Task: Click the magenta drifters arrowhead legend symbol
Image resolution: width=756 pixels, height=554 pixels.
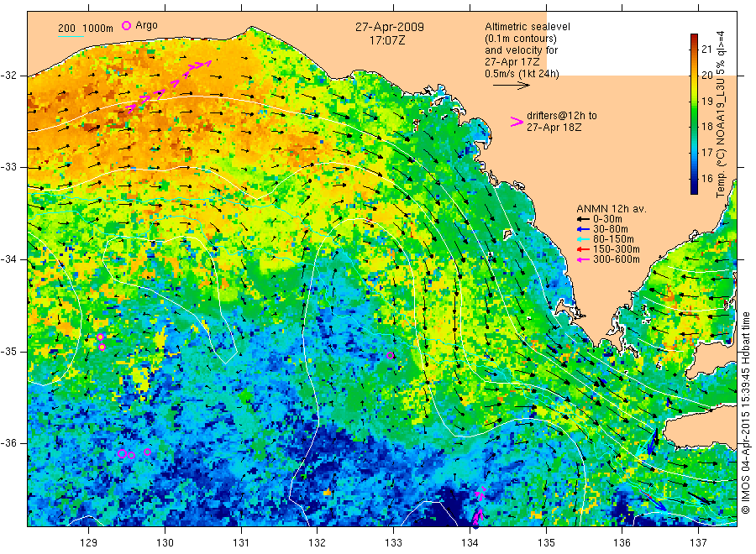Action: (517, 122)
